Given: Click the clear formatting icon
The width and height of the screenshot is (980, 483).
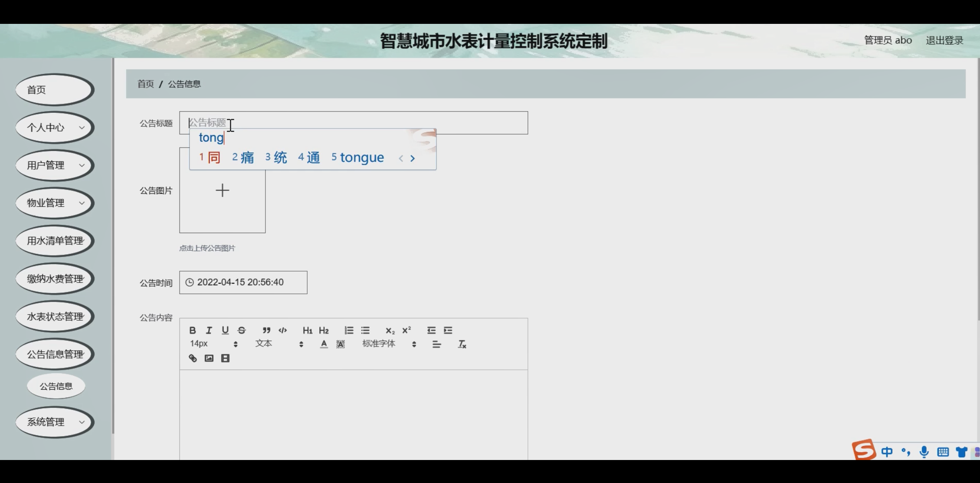Looking at the screenshot, I should click(462, 344).
